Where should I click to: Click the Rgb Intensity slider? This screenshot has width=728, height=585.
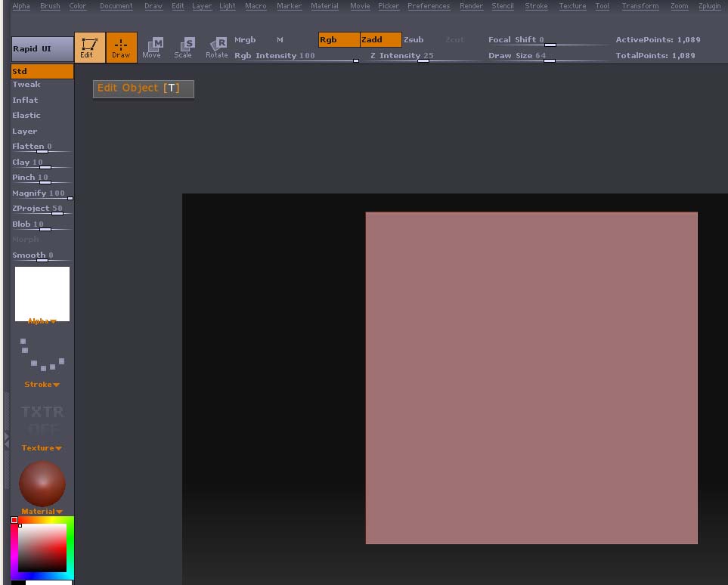pos(296,56)
